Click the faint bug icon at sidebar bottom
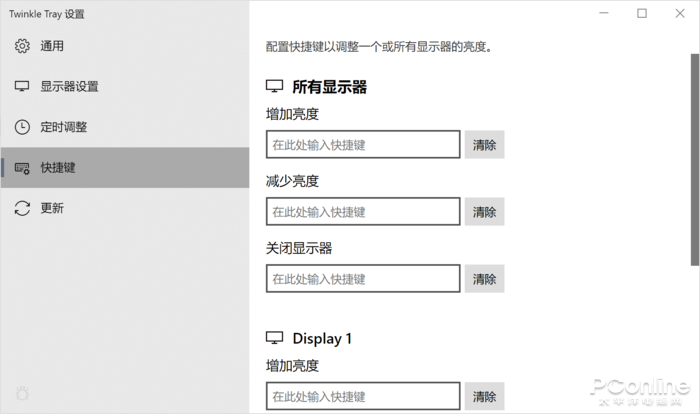700x414 pixels. [x=22, y=393]
